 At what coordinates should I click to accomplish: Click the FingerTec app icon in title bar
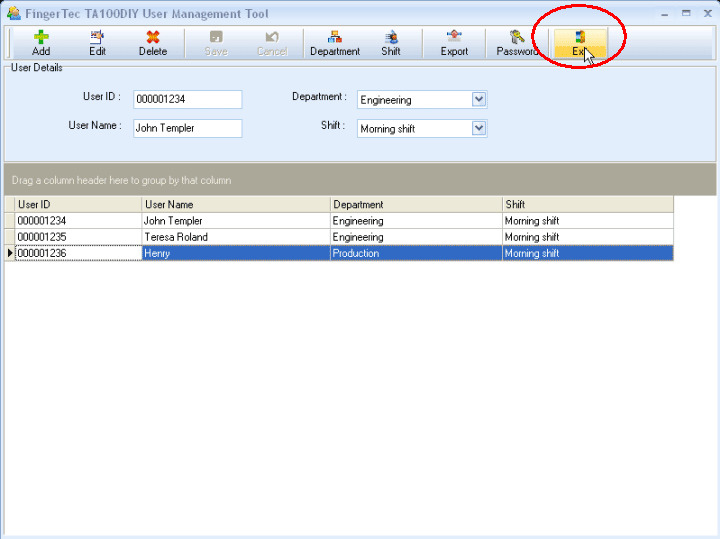[x=14, y=13]
